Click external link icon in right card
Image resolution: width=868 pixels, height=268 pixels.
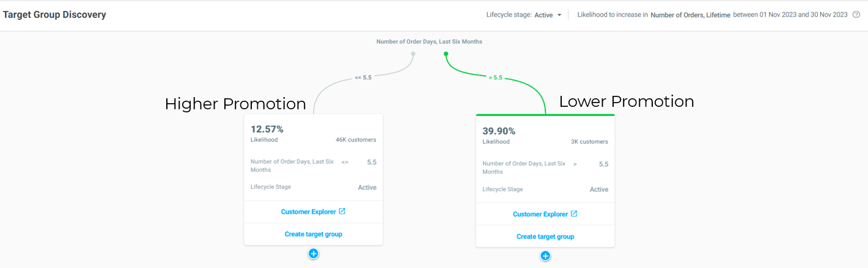click(574, 214)
